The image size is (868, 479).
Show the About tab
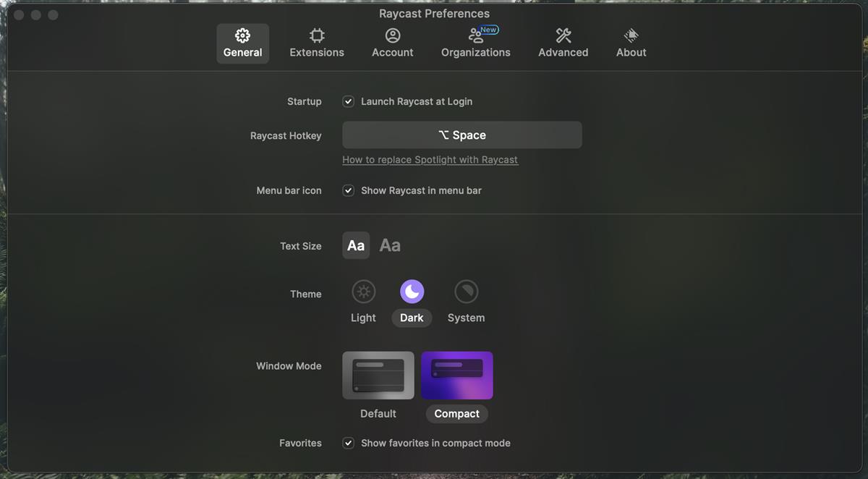[631, 43]
